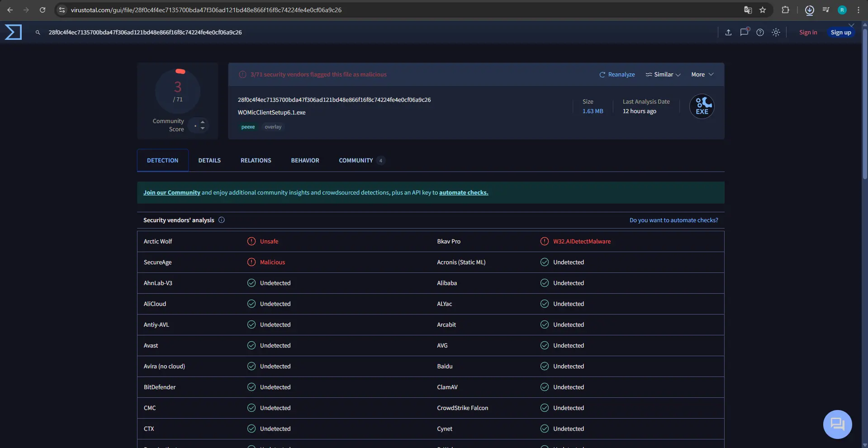This screenshot has width=868, height=448.
Task: Switch to the RELATIONS tab
Action: click(256, 160)
